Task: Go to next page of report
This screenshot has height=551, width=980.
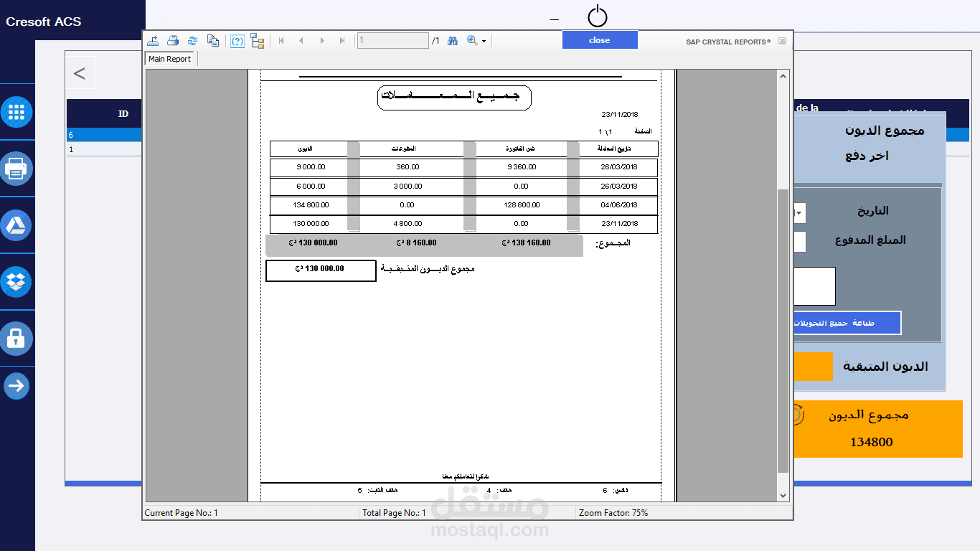Action: pos(322,41)
